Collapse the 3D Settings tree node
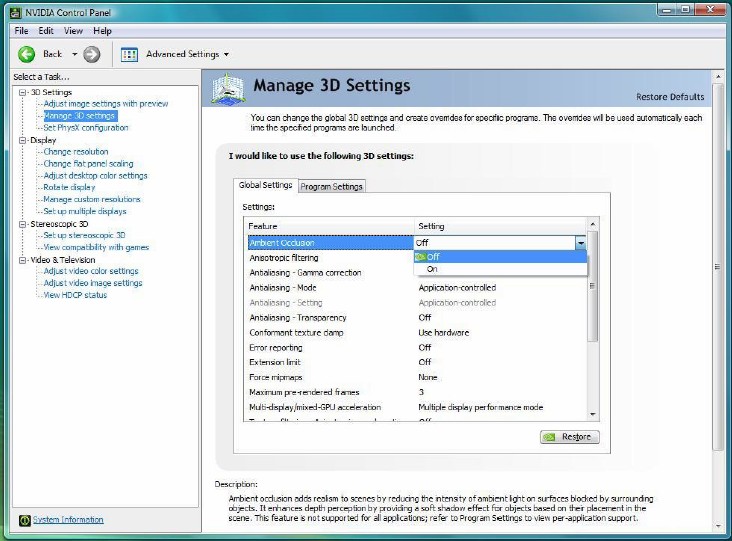 tap(22, 92)
